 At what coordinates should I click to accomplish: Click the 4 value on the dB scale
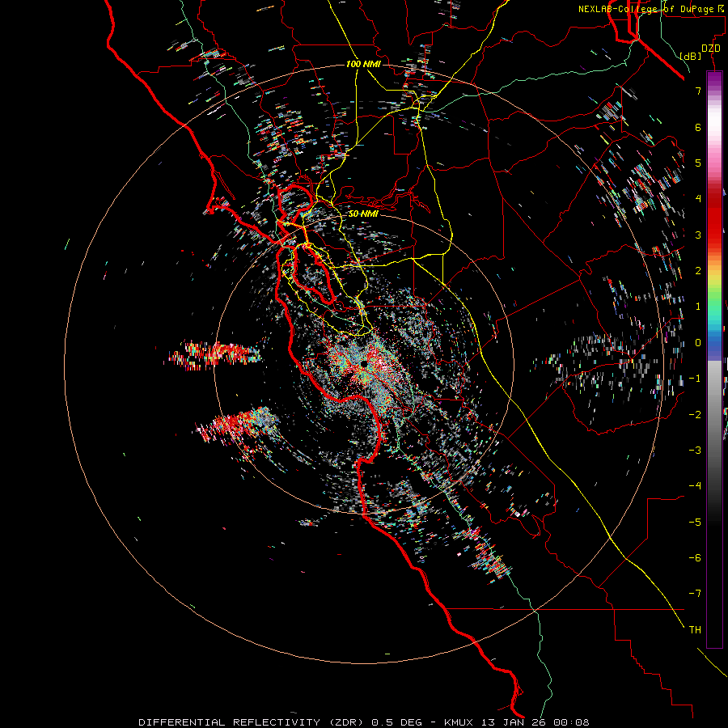[x=698, y=198]
